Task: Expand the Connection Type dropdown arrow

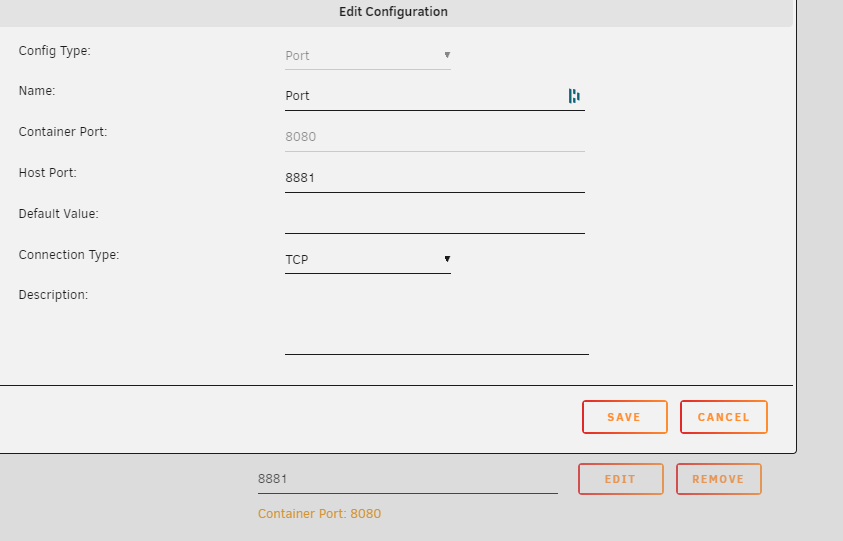Action: tap(447, 260)
